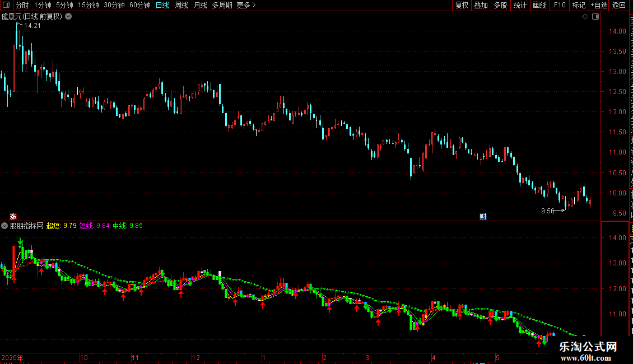This screenshot has width=633, height=364.
Task: Click the 2025年 date axis label
Action: click(x=12, y=357)
